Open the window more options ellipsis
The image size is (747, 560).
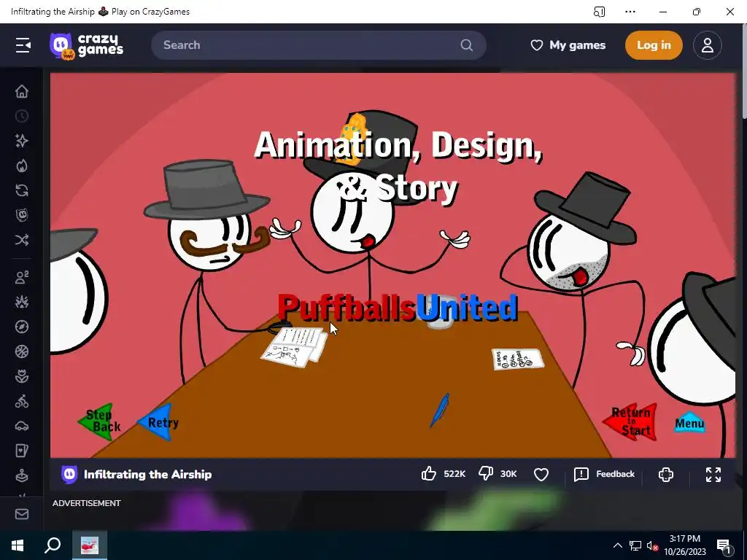[x=630, y=12]
